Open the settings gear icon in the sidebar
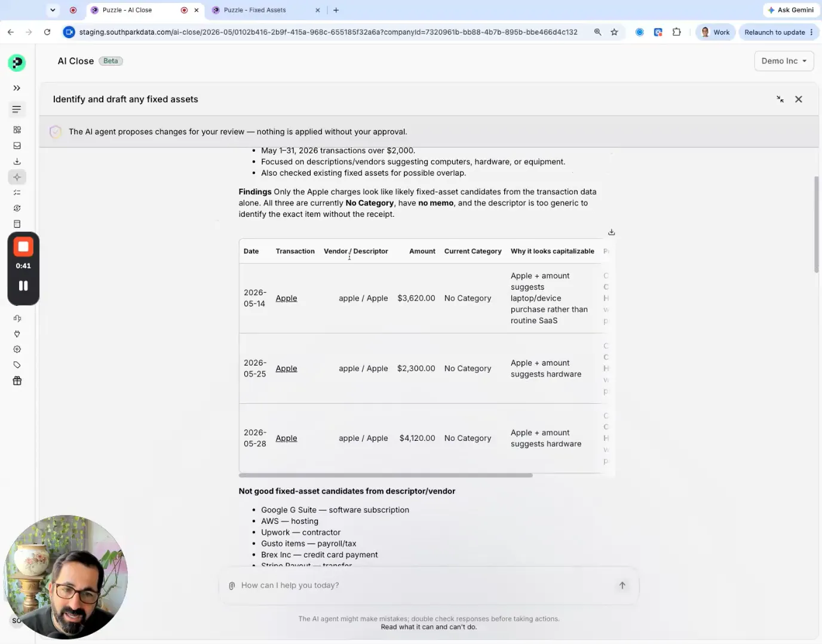This screenshot has height=644, width=822. [17, 349]
